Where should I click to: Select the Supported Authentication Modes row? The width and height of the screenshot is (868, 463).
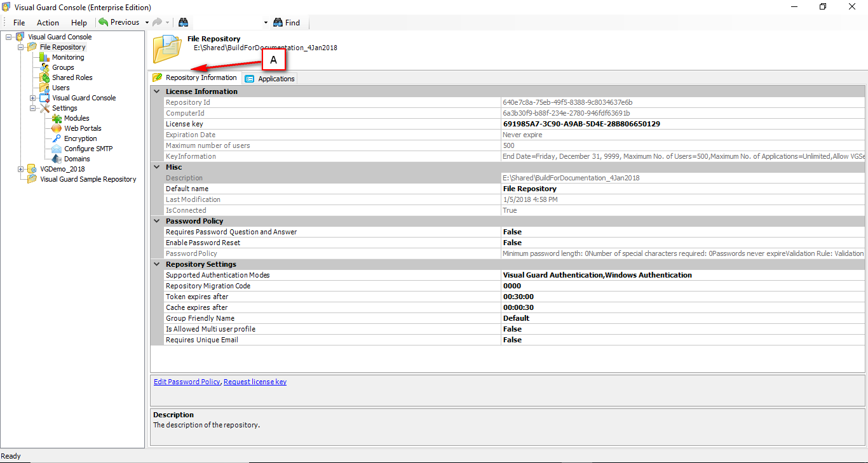515,275
